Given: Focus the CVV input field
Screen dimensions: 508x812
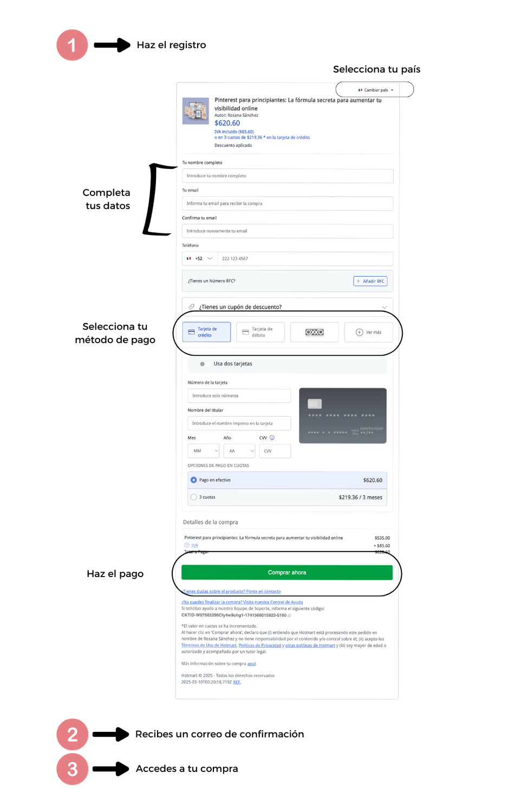Looking at the screenshot, I should (275, 451).
